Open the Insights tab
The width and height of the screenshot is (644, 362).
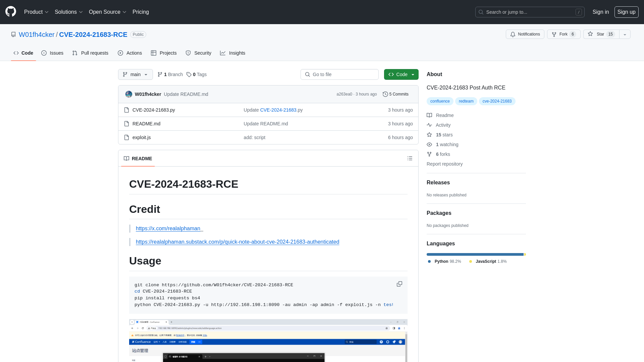(x=233, y=53)
